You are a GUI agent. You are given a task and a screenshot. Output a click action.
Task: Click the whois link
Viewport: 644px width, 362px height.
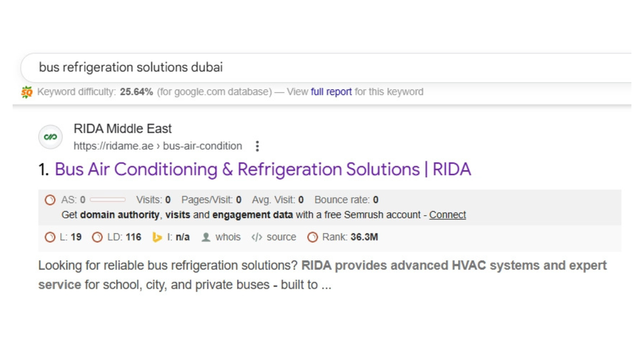[228, 237]
